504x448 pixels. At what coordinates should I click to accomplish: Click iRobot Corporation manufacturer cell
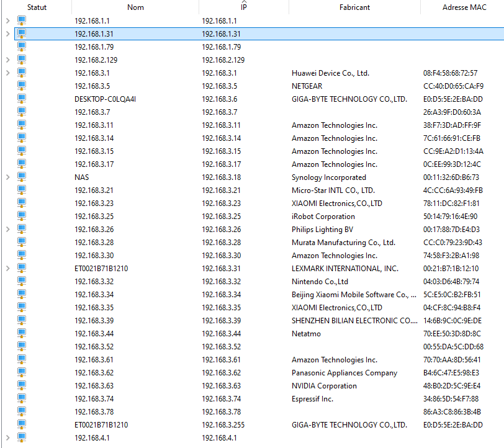pyautogui.click(x=323, y=217)
